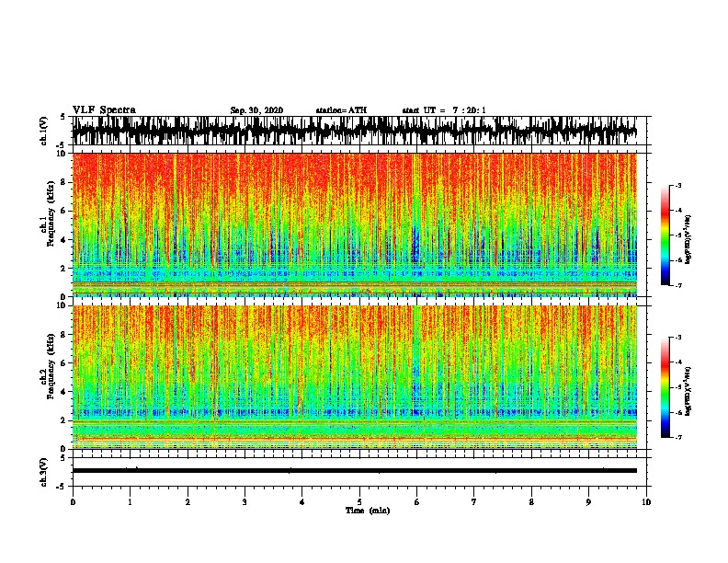Click the "-7" tick on ch.1 colorbar

[x=677, y=285]
